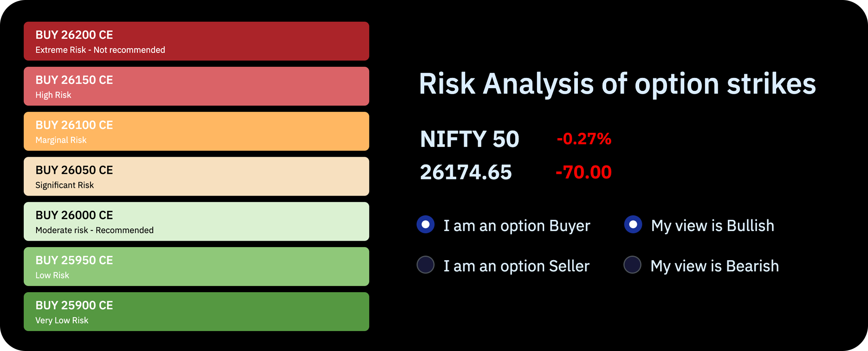Select the recommended BUY 26000 CE card
The image size is (868, 351).
point(196,221)
